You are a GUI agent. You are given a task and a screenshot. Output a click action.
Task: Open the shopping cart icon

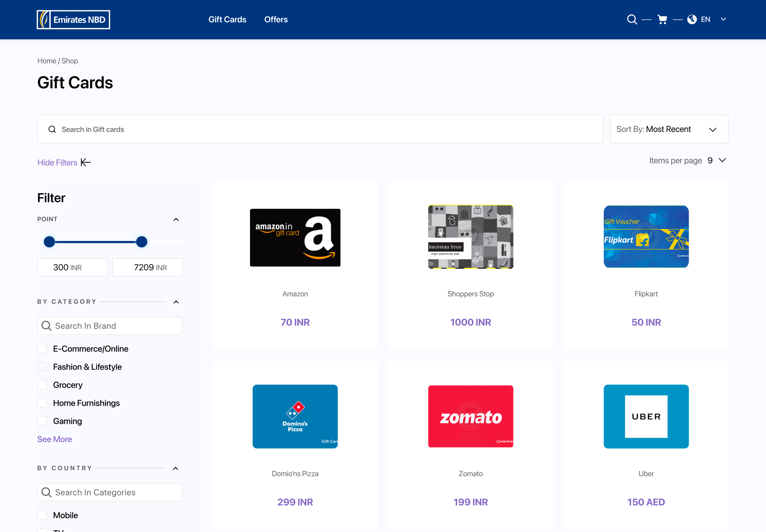[662, 20]
